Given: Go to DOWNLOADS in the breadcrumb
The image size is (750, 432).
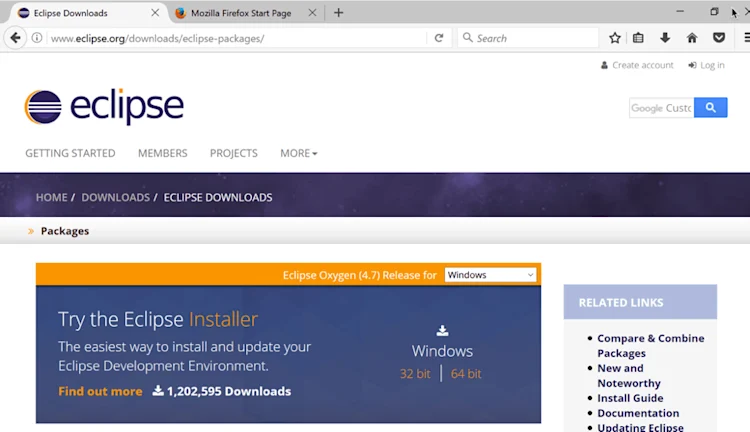Looking at the screenshot, I should click(x=115, y=198).
